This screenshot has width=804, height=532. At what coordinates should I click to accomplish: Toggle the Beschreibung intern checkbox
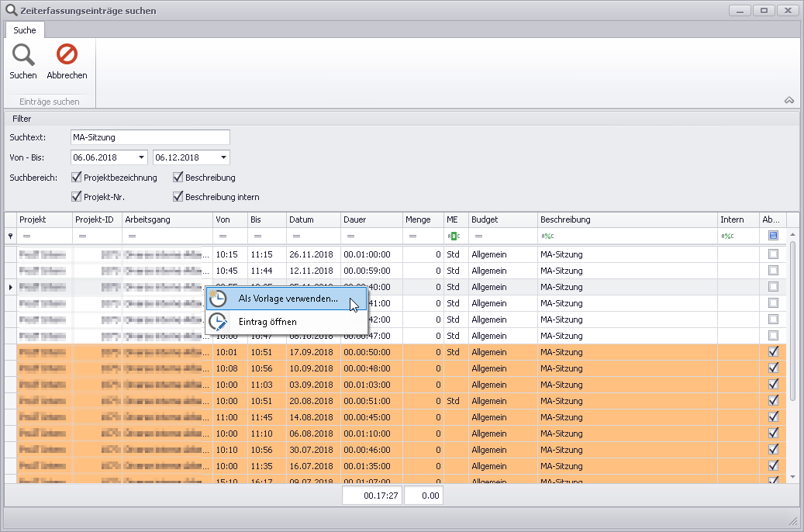[178, 197]
